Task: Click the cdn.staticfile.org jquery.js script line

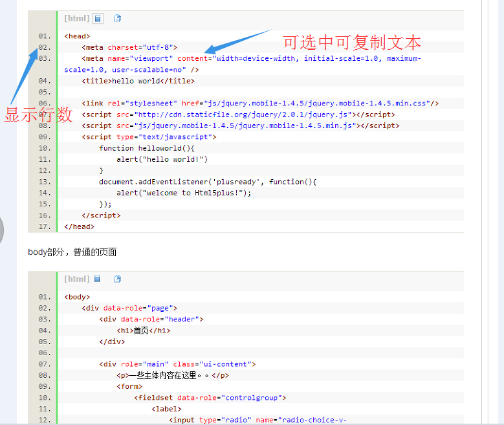Action: [238, 114]
